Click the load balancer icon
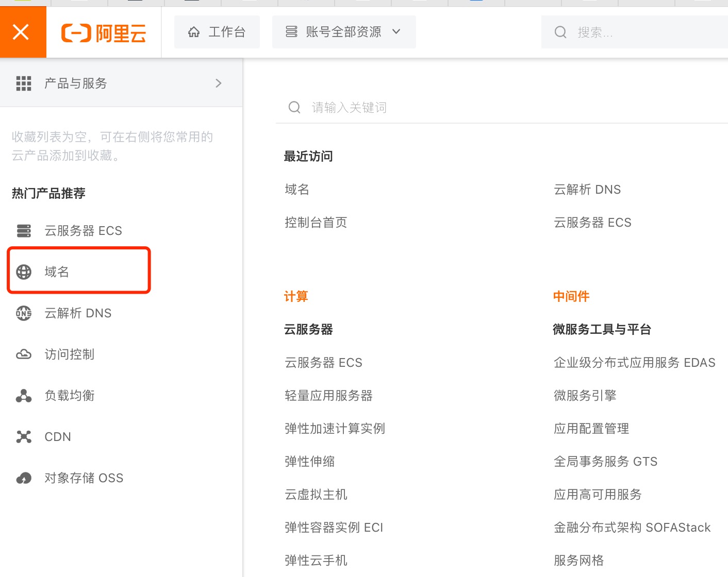The image size is (728, 577). (24, 396)
